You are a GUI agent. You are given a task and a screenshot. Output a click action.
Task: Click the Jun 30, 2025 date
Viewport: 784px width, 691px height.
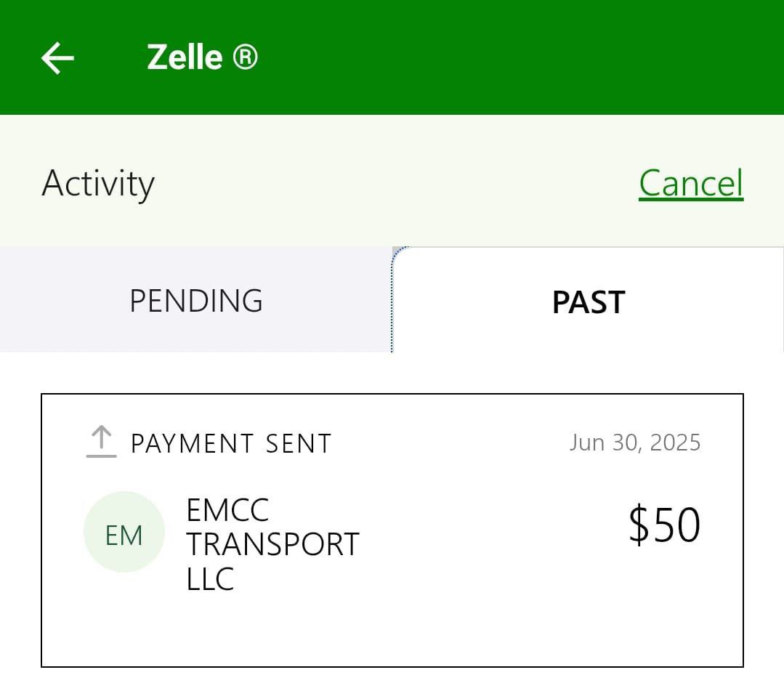(x=634, y=443)
